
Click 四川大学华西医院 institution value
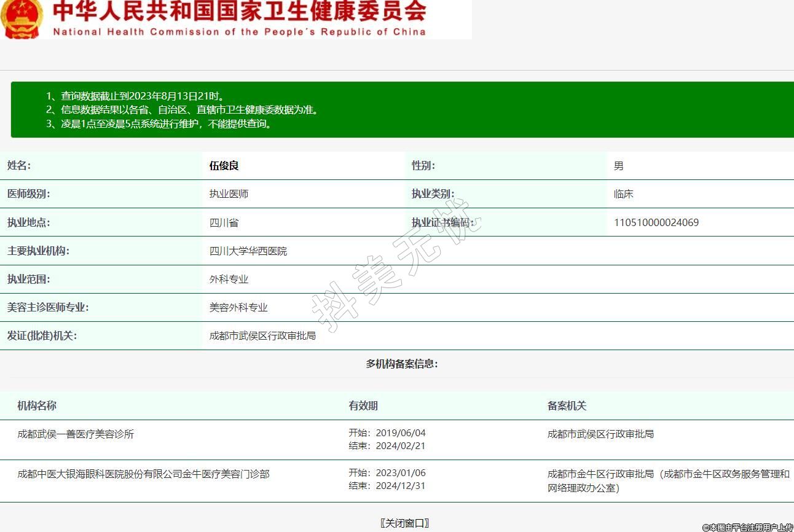pos(248,251)
